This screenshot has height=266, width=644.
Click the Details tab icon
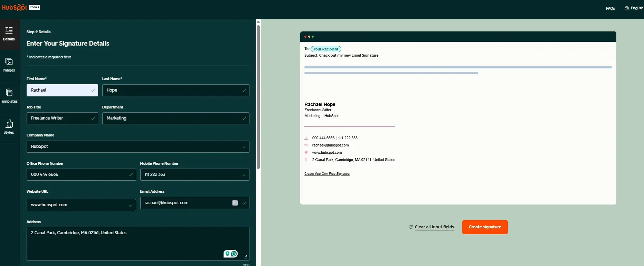click(x=9, y=30)
